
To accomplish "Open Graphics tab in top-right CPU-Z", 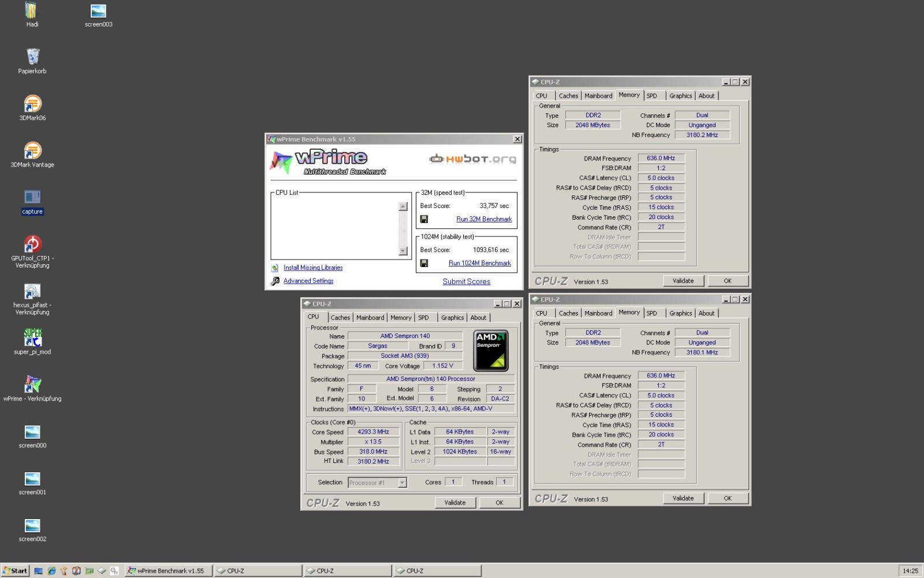I will click(x=681, y=96).
